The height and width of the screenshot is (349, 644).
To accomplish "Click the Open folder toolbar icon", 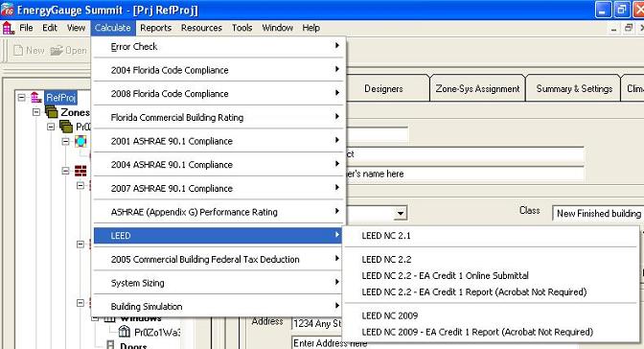I will [x=57, y=51].
